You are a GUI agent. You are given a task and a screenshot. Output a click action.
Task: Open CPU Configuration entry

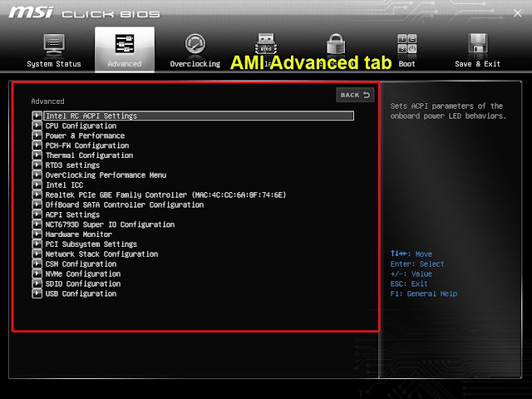pos(81,126)
